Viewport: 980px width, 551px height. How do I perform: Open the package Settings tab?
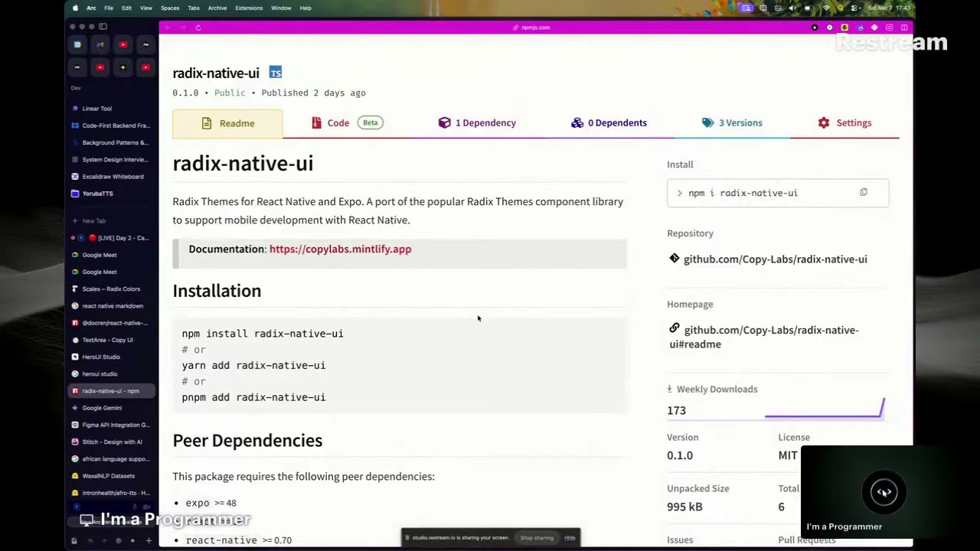(x=844, y=122)
